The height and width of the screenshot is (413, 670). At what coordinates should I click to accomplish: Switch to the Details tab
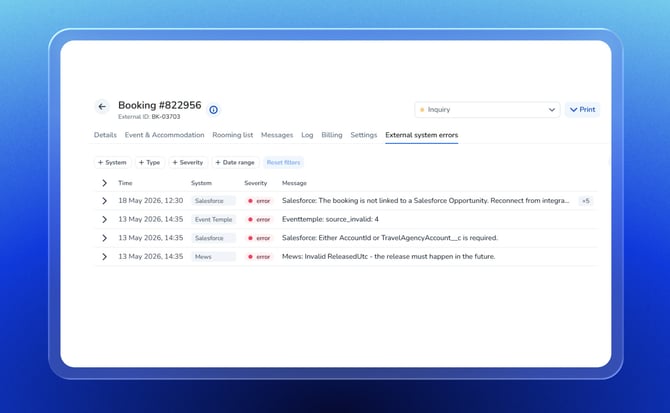point(105,135)
